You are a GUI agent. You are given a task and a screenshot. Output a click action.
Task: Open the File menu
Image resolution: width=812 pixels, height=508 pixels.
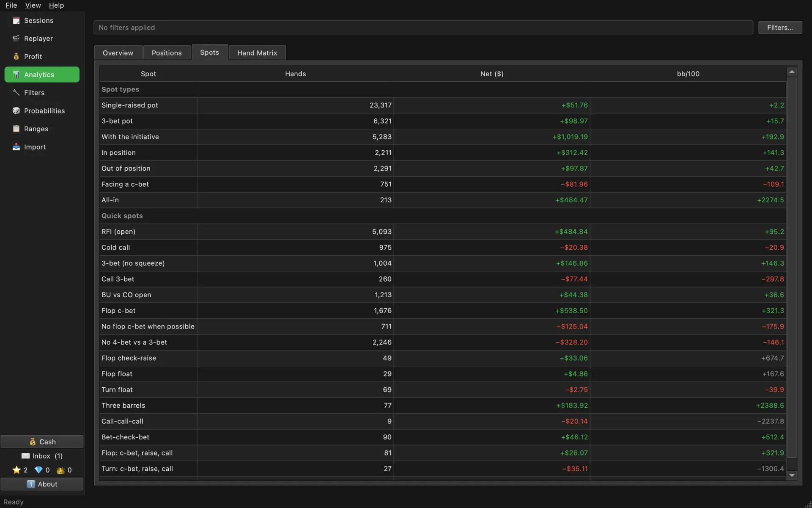pyautogui.click(x=11, y=5)
